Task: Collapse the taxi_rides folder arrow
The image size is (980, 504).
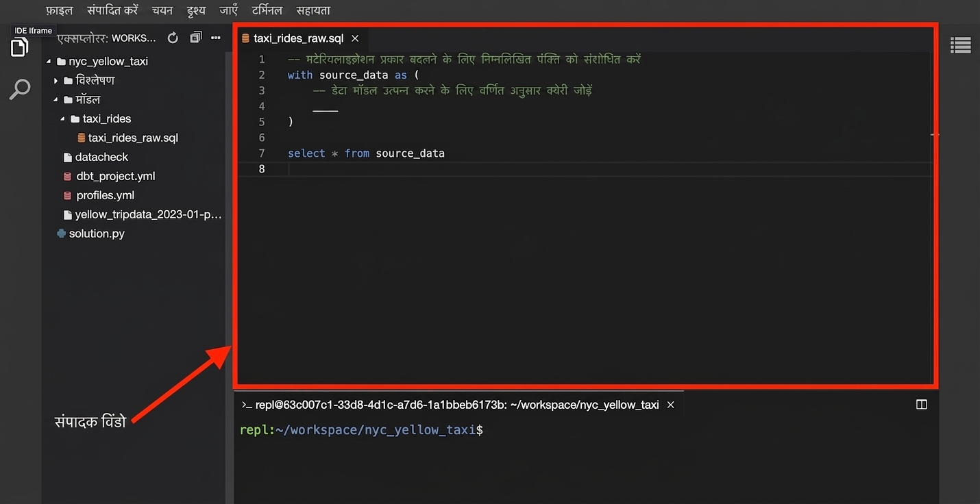Action: click(62, 118)
